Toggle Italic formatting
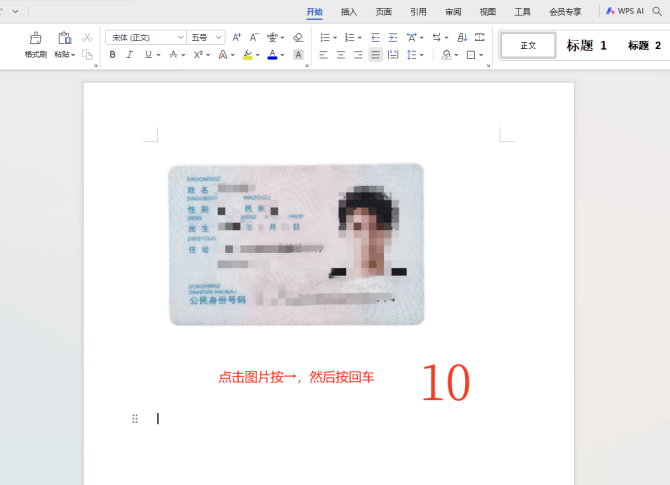Image resolution: width=670 pixels, height=485 pixels. click(x=130, y=55)
